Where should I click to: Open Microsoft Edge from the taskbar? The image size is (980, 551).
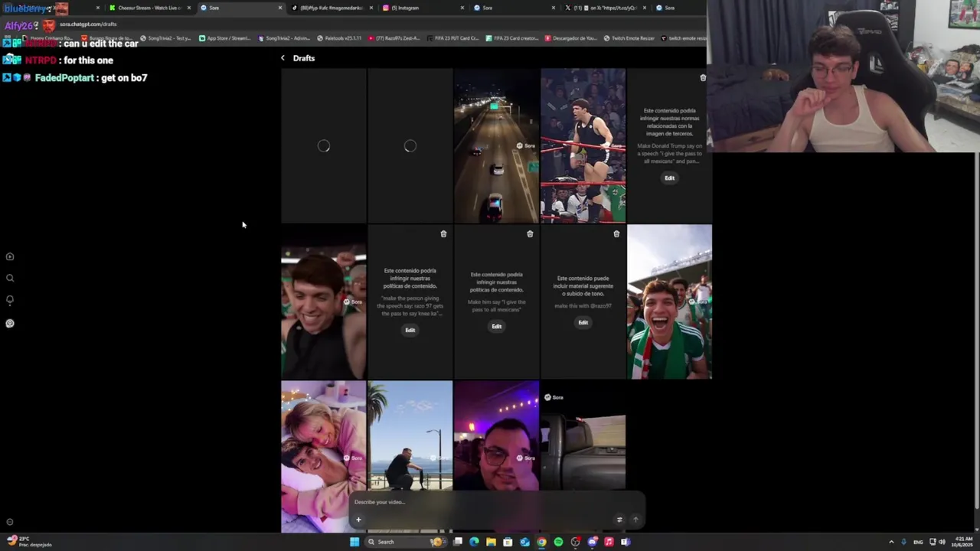pyautogui.click(x=475, y=543)
